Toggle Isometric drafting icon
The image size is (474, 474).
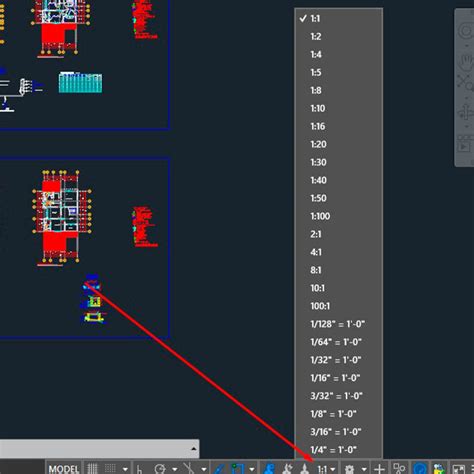pos(189,468)
